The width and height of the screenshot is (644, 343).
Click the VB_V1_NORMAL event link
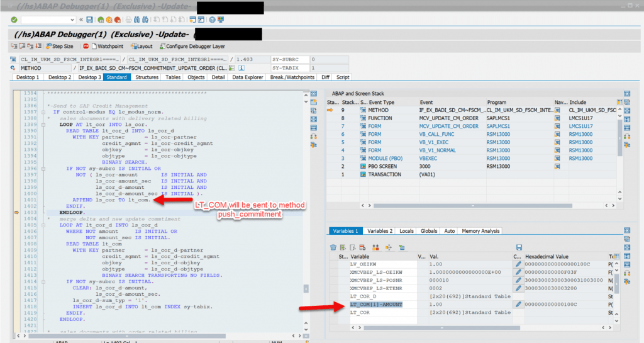(x=438, y=150)
